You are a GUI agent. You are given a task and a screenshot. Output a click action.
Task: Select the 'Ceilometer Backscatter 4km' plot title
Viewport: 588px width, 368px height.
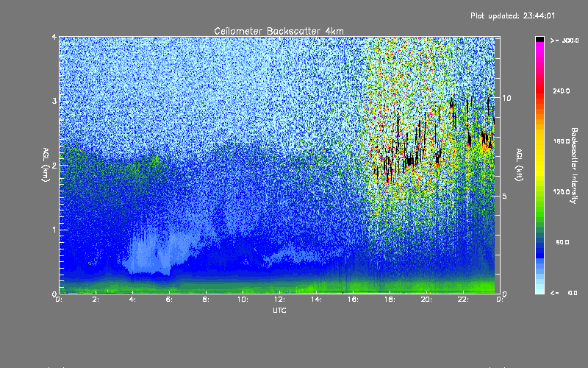pyautogui.click(x=279, y=31)
